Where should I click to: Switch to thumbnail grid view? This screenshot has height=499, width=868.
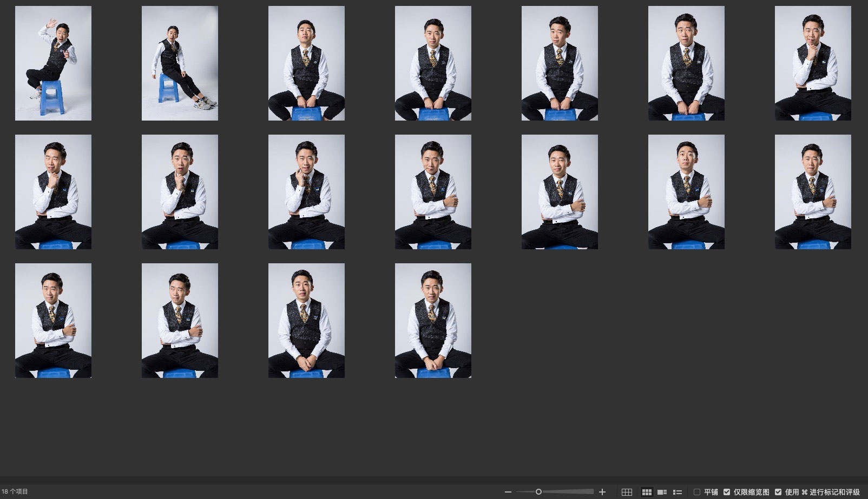(646, 492)
